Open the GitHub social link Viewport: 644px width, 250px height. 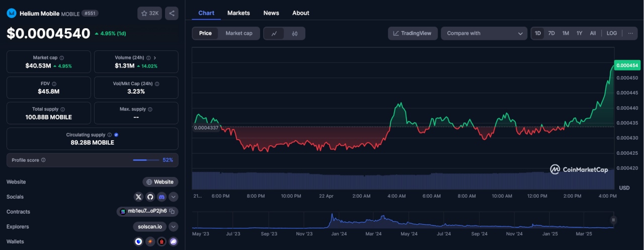pos(150,197)
